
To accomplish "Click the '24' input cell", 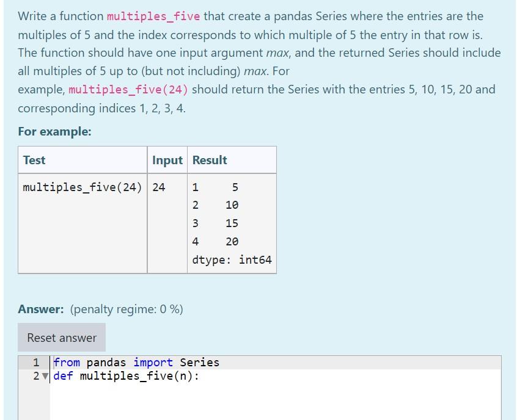I will pos(158,187).
